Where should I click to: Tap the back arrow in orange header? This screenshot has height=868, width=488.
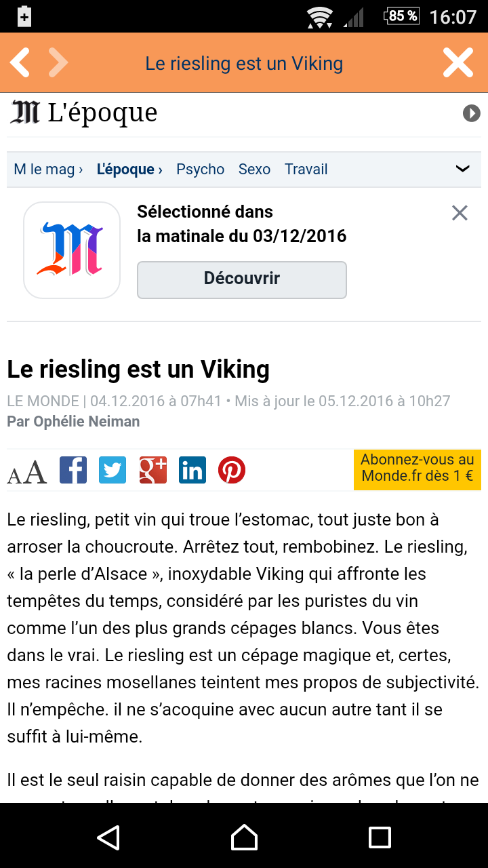tap(20, 63)
